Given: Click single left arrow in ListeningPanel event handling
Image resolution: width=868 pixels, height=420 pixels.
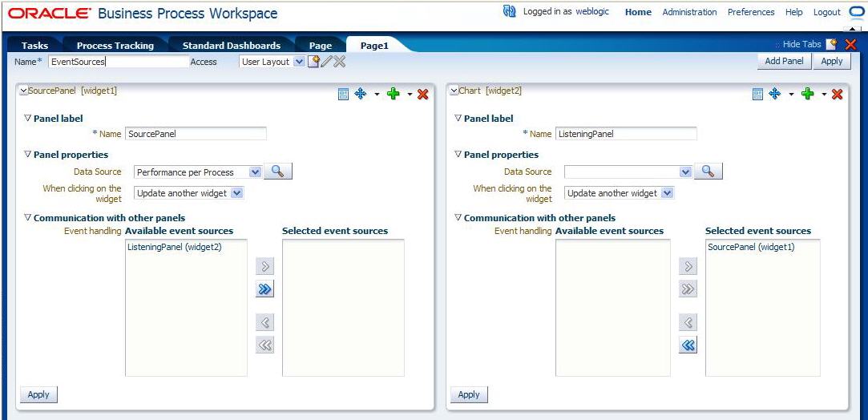Looking at the screenshot, I should pyautogui.click(x=688, y=322).
